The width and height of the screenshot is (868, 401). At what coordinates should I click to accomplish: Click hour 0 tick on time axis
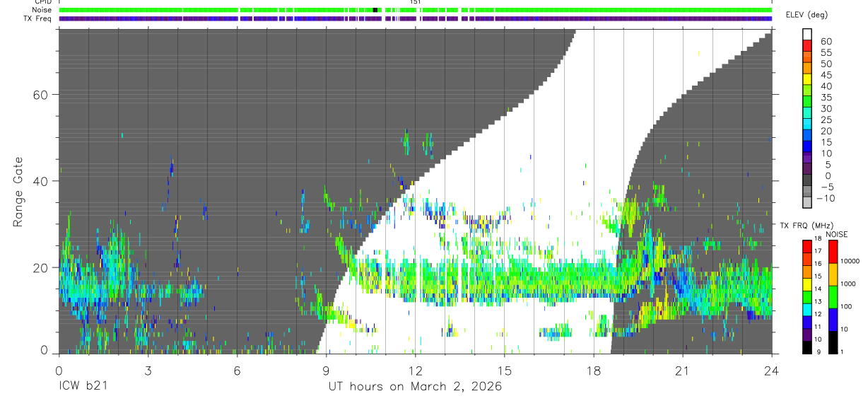click(x=58, y=370)
